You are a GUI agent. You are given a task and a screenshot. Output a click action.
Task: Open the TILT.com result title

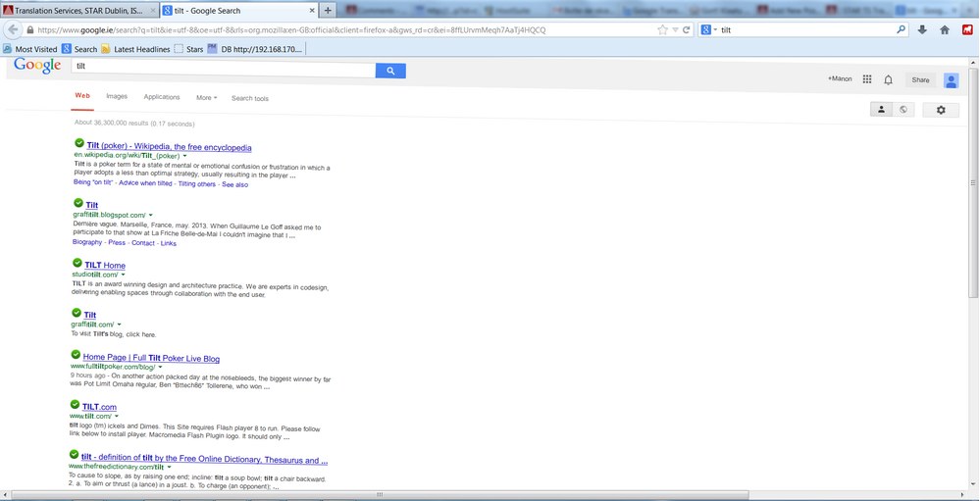pyautogui.click(x=99, y=407)
